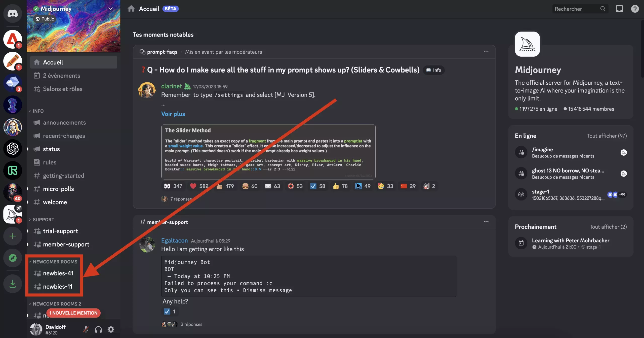Click the Add a server plus icon
The height and width of the screenshot is (338, 644).
[x=13, y=236]
